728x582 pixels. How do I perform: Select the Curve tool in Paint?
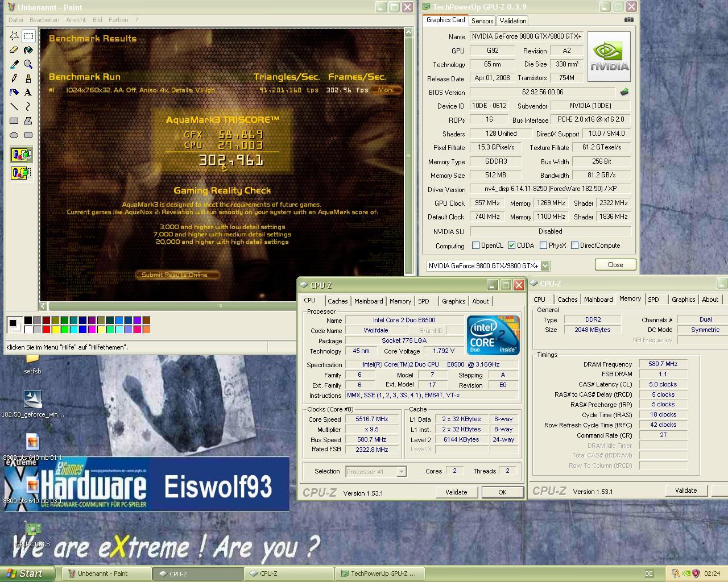tap(28, 107)
